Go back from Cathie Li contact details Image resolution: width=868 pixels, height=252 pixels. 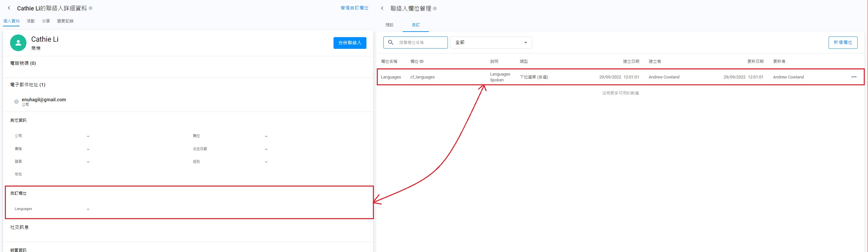click(x=9, y=8)
